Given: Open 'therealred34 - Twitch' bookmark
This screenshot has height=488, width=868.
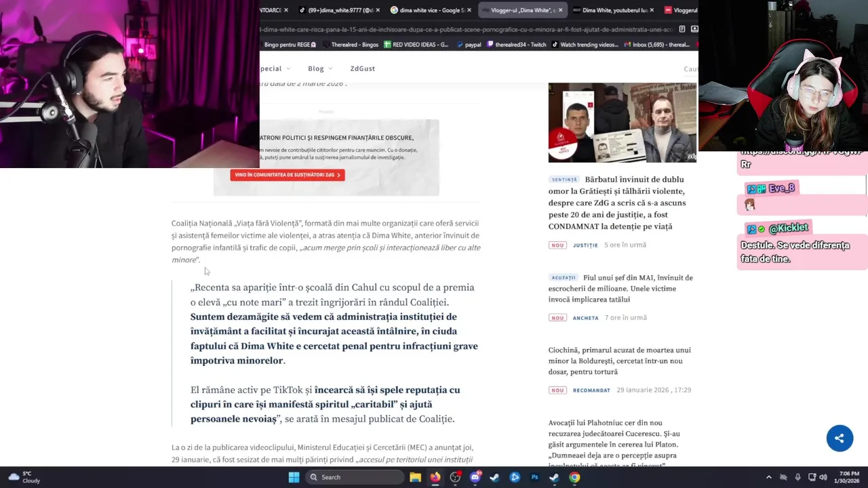Looking at the screenshot, I should click(517, 45).
